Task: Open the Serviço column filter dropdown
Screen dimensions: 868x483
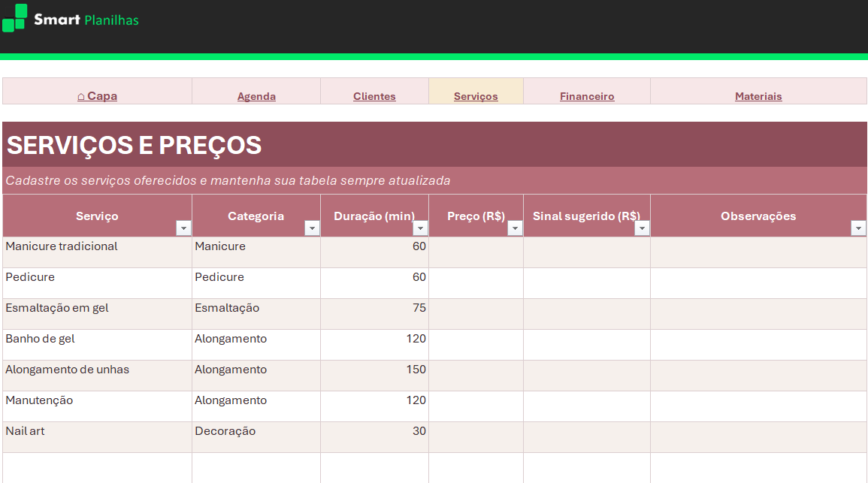Action: click(183, 228)
